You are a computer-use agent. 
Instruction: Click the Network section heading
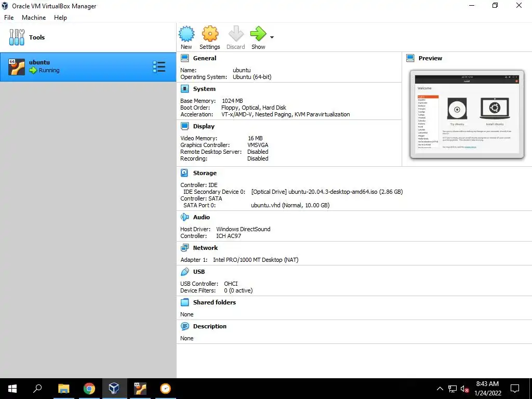point(205,248)
